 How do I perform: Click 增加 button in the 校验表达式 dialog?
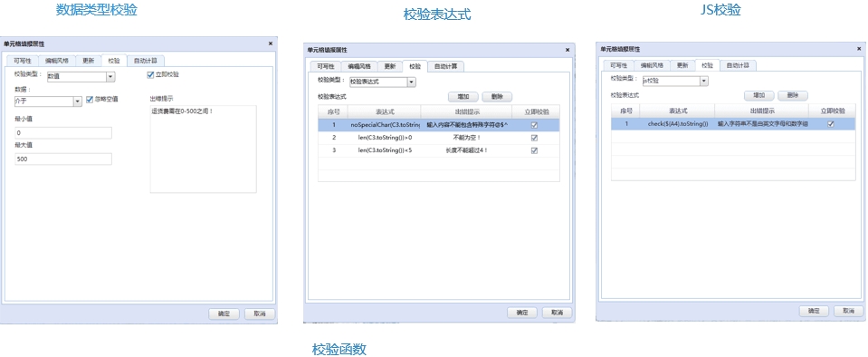coord(463,96)
